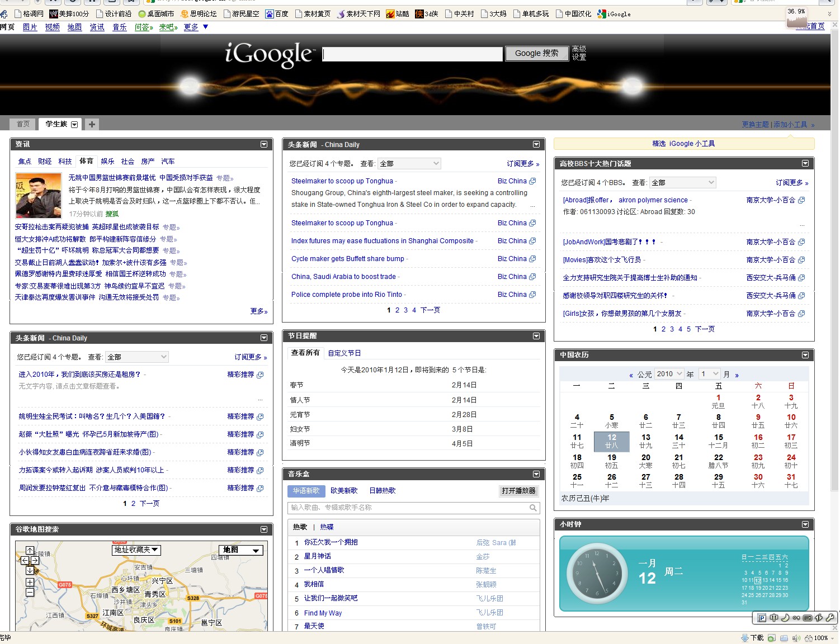
Task: Open 桌面城市 bookmark in the bookmarks bar
Action: click(156, 14)
